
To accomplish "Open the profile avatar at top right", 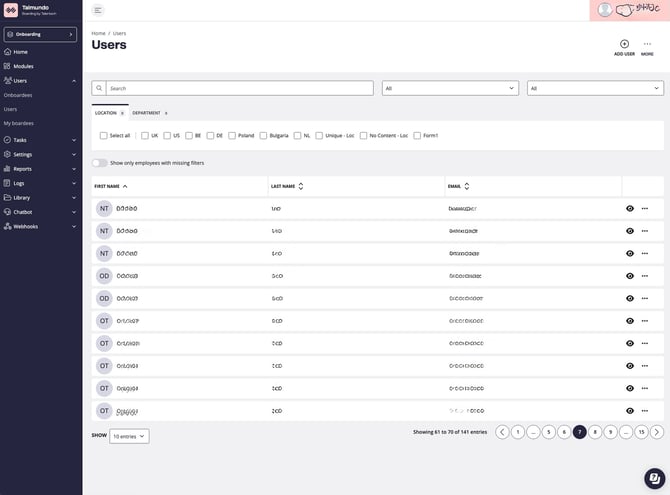I will [x=605, y=10].
